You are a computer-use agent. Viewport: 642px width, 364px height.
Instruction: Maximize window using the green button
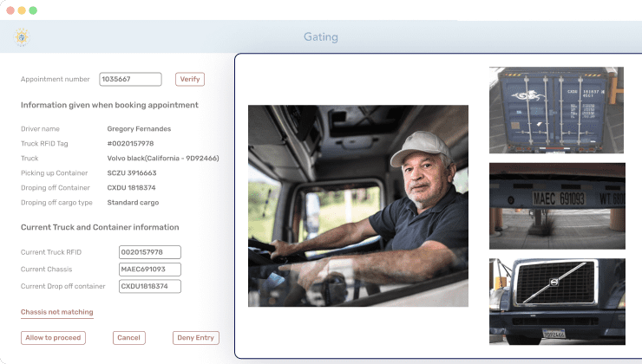[x=33, y=10]
